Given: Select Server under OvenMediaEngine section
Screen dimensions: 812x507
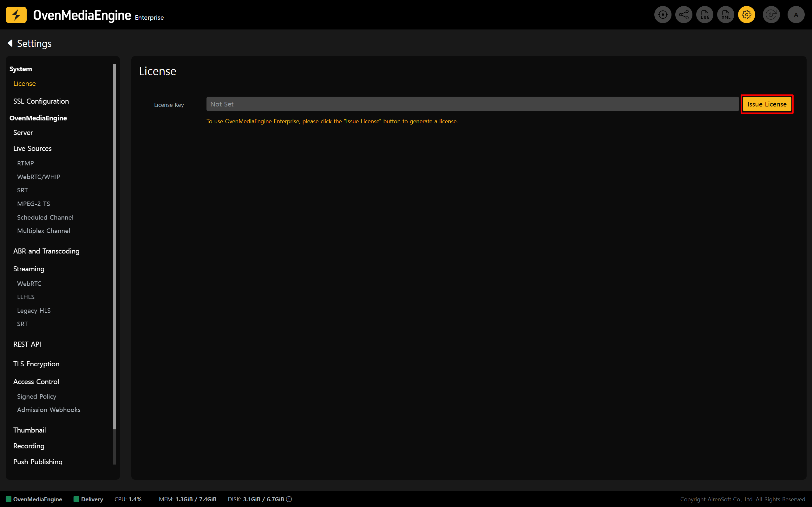Looking at the screenshot, I should (23, 132).
